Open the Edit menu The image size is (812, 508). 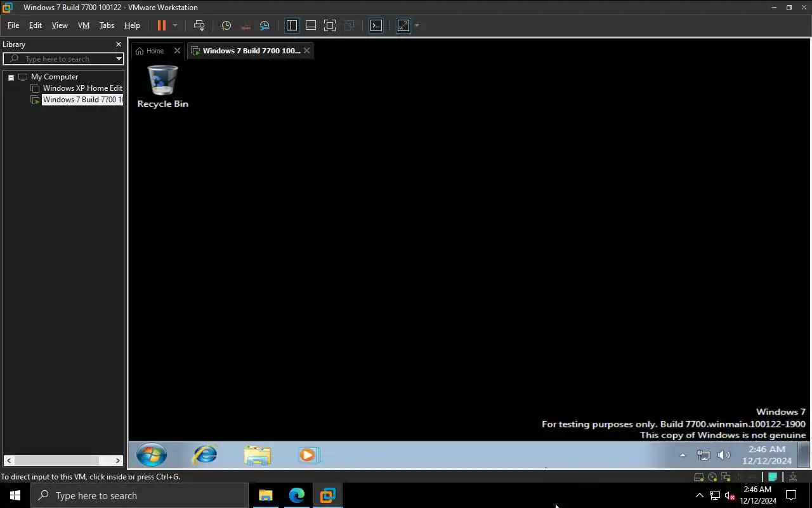pyautogui.click(x=35, y=25)
